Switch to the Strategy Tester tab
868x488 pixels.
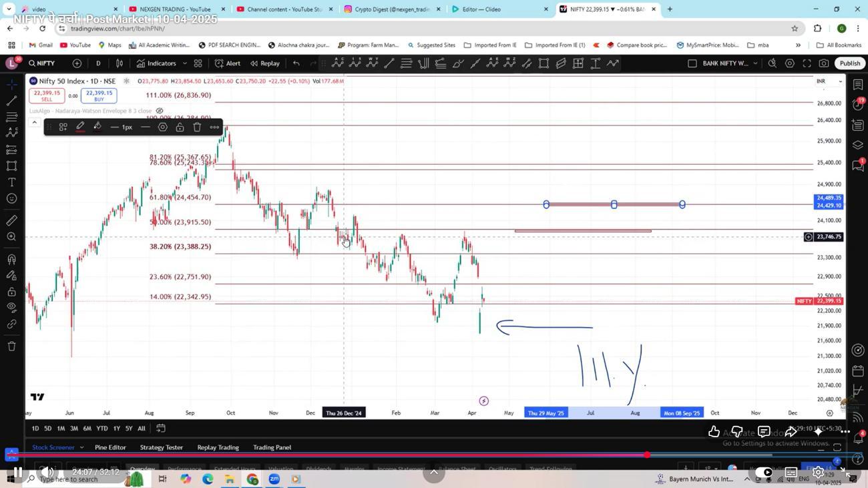162,447
